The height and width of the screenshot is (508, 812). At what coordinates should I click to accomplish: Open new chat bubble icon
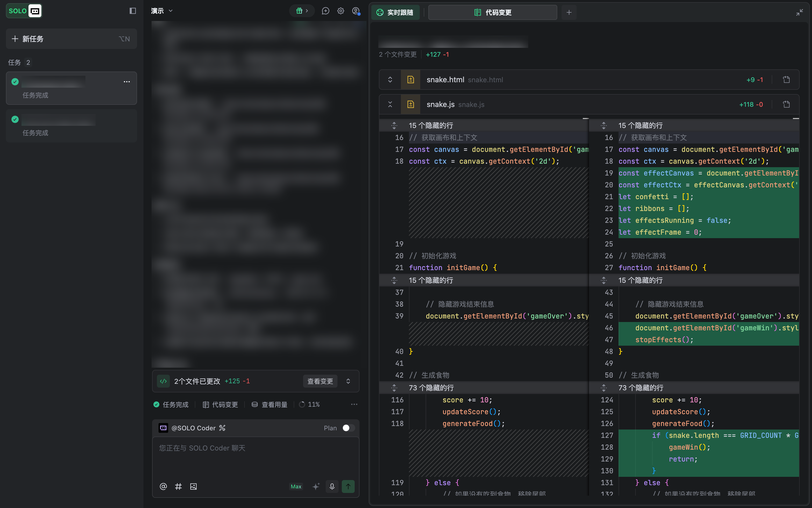coord(325,11)
